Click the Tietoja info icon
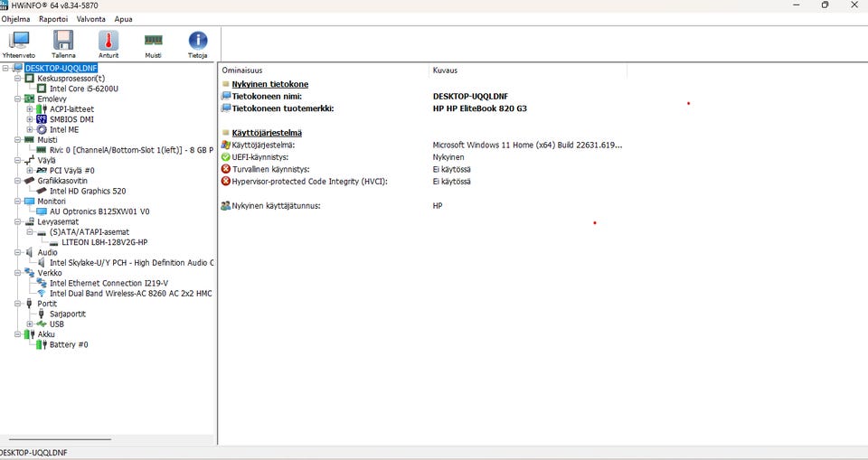Image resolution: width=868 pixels, height=460 pixels. 198,41
